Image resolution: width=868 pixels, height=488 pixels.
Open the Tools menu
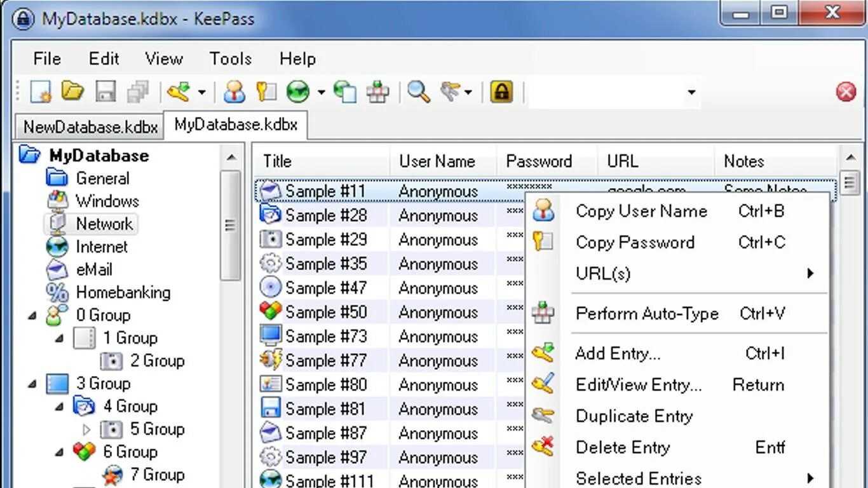tap(230, 58)
